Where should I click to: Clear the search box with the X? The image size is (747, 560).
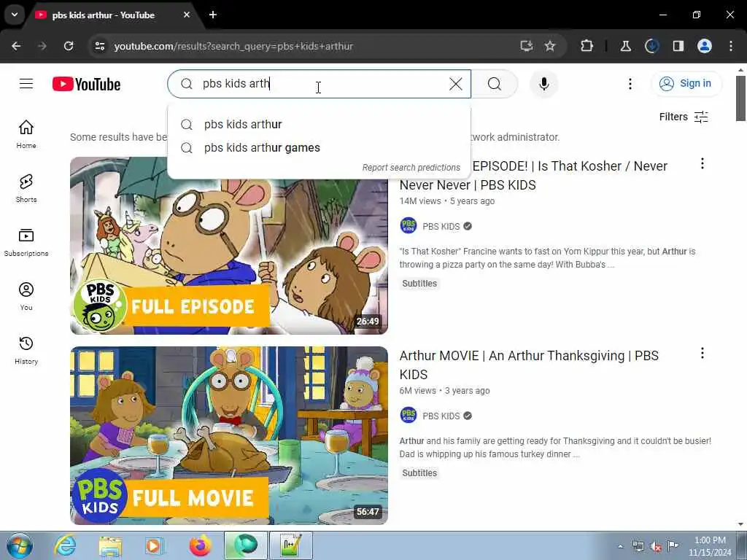click(x=455, y=84)
